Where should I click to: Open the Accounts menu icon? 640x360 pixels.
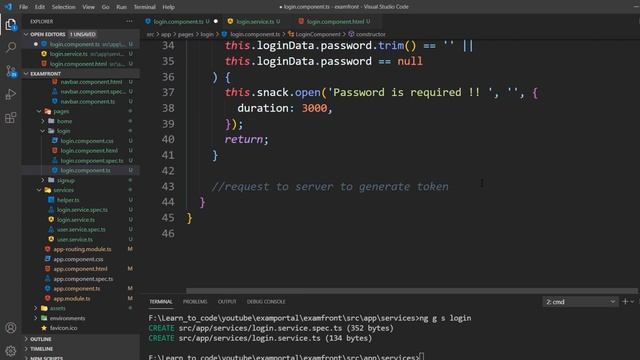[x=11, y=328]
